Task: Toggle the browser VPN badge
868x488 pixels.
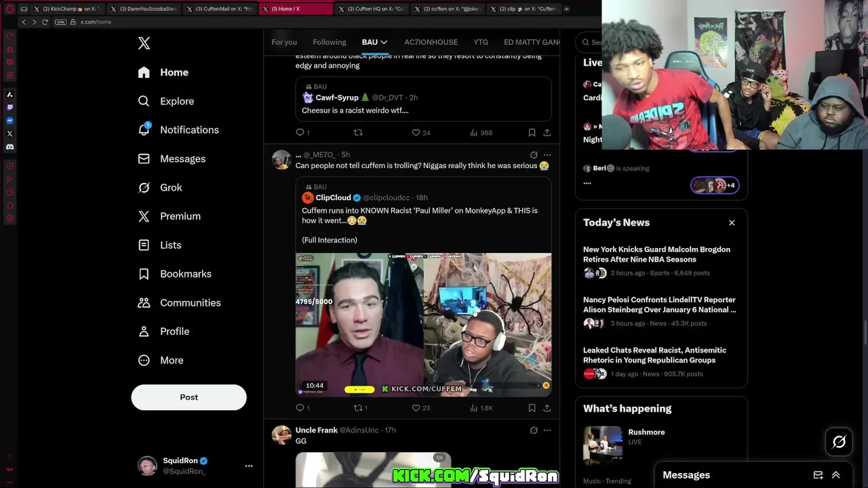Action: coord(60,22)
